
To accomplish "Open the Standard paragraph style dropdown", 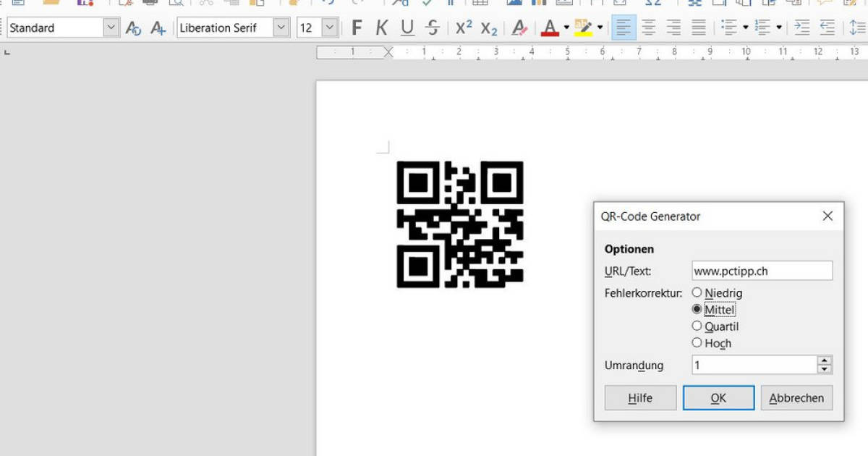I will pos(112,28).
